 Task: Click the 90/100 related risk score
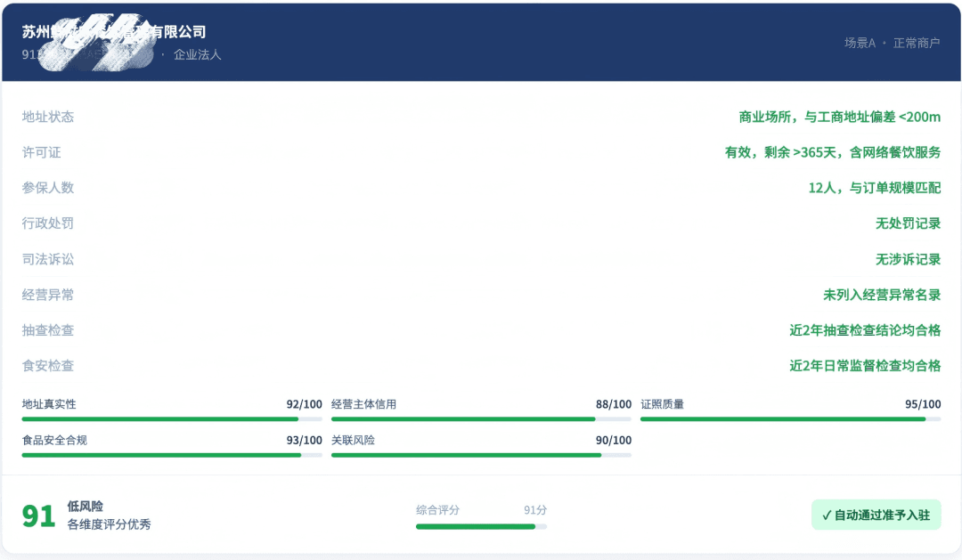coord(614,440)
